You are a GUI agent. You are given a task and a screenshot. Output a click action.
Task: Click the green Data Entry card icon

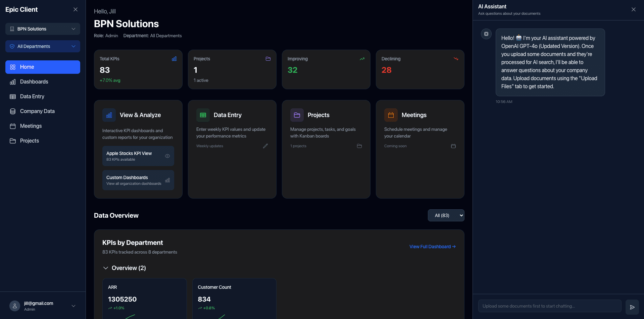203,115
